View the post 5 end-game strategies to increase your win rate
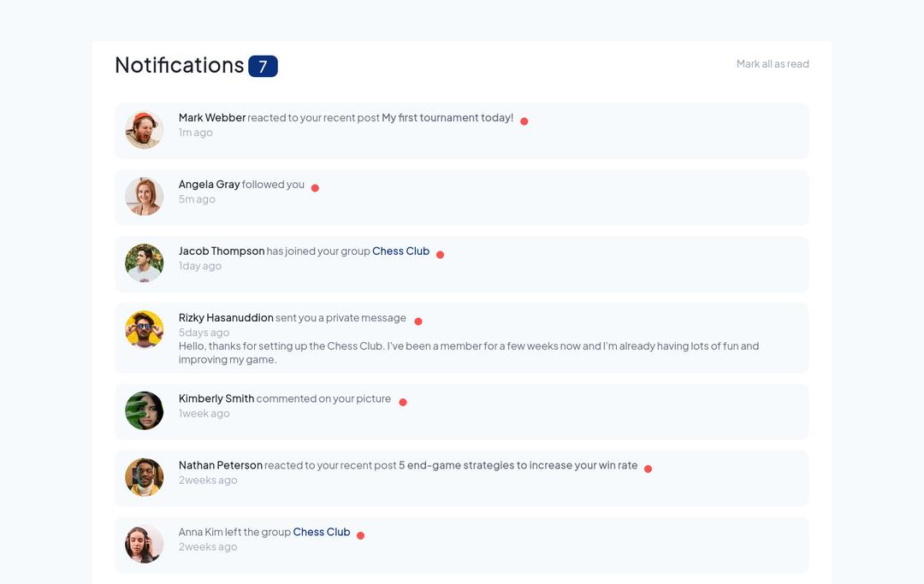Screen dimensions: 924x584 coord(517,464)
